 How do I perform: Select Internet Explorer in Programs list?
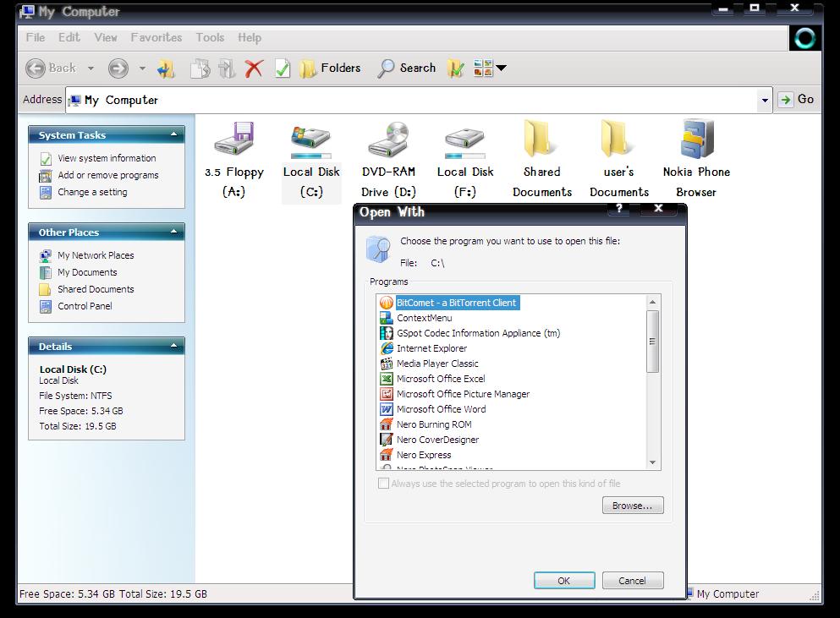(x=431, y=348)
